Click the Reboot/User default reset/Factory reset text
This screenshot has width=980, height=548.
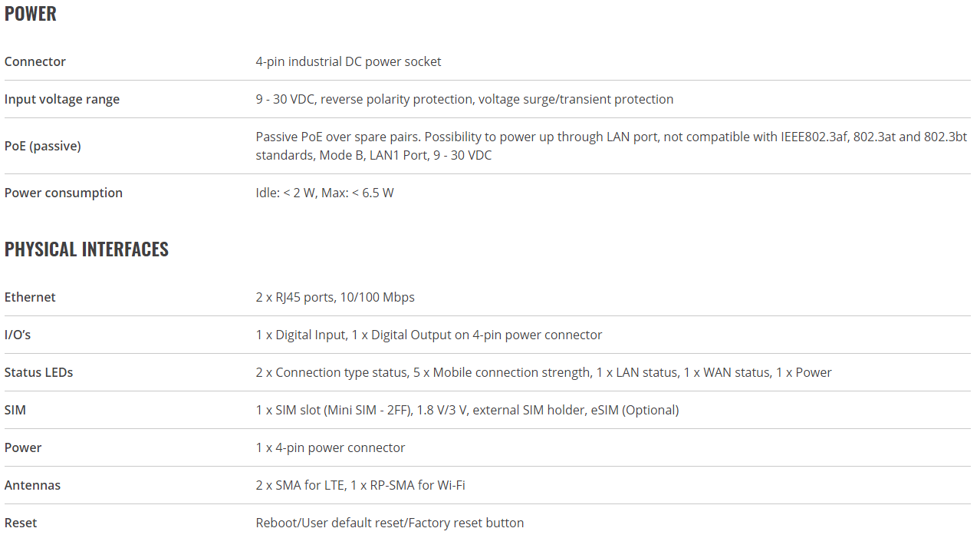pos(390,523)
